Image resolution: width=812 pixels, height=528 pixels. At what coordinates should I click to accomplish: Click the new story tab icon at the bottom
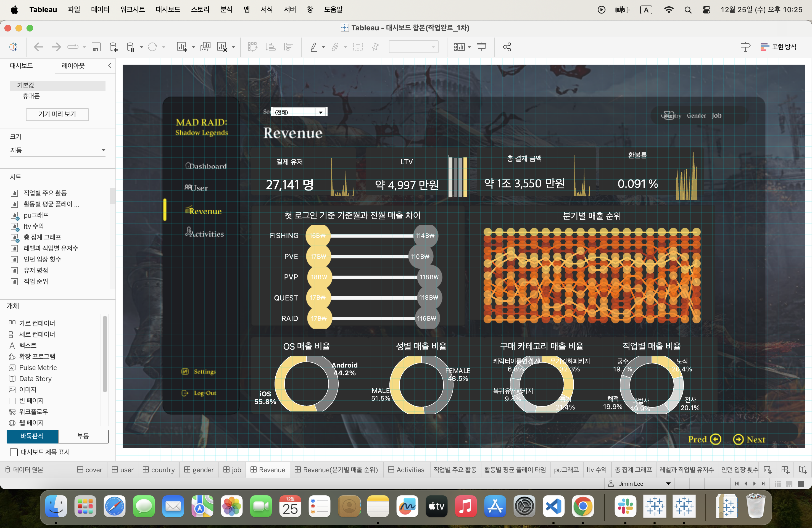pos(803,470)
